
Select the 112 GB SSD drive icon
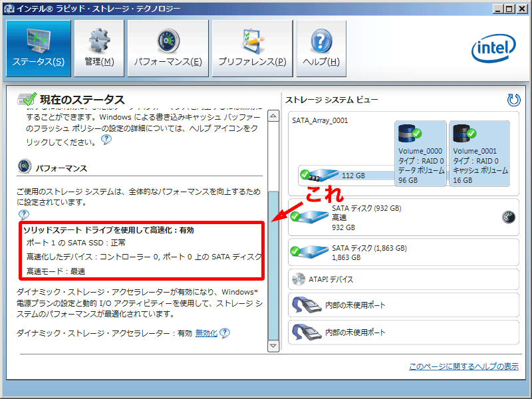[318, 176]
